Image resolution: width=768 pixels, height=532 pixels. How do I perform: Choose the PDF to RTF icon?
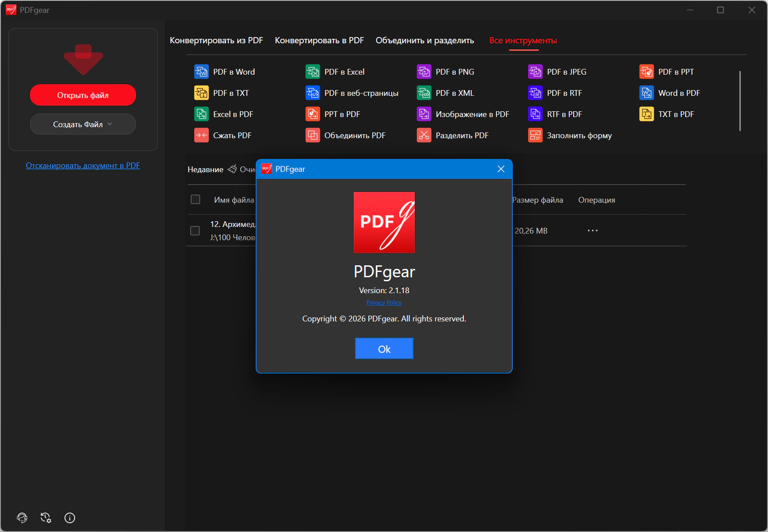pos(535,93)
